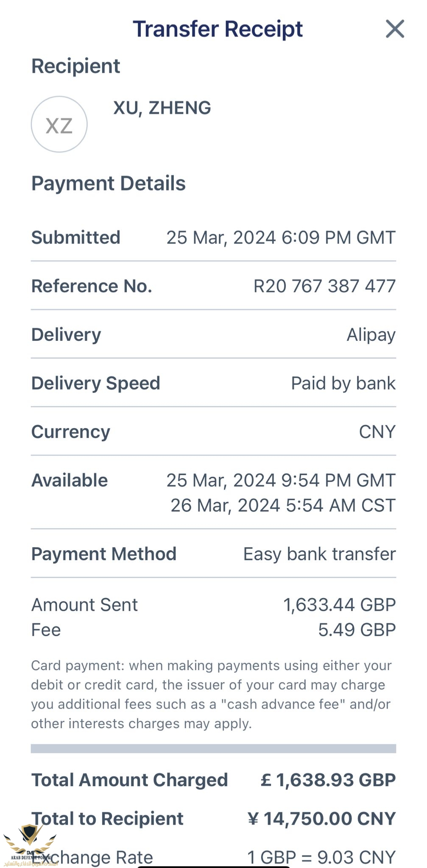Tap the Transfer Receipt title

(218, 29)
